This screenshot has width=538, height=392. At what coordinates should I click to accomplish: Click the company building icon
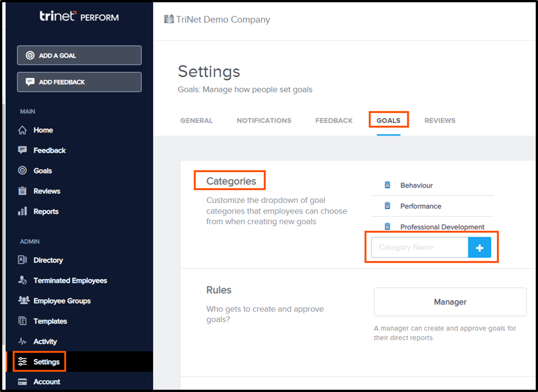pos(169,19)
